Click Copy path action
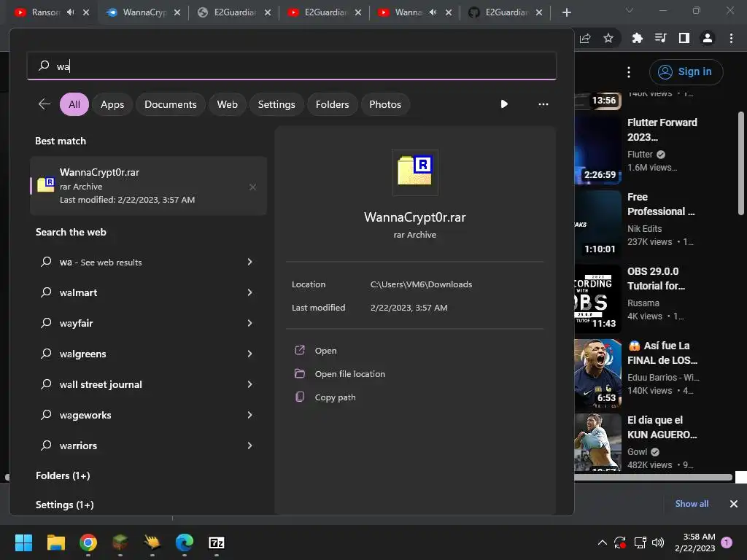 pyautogui.click(x=335, y=397)
